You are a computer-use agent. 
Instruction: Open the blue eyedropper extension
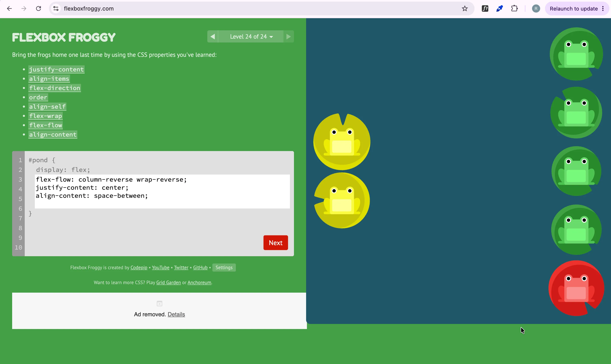500,8
